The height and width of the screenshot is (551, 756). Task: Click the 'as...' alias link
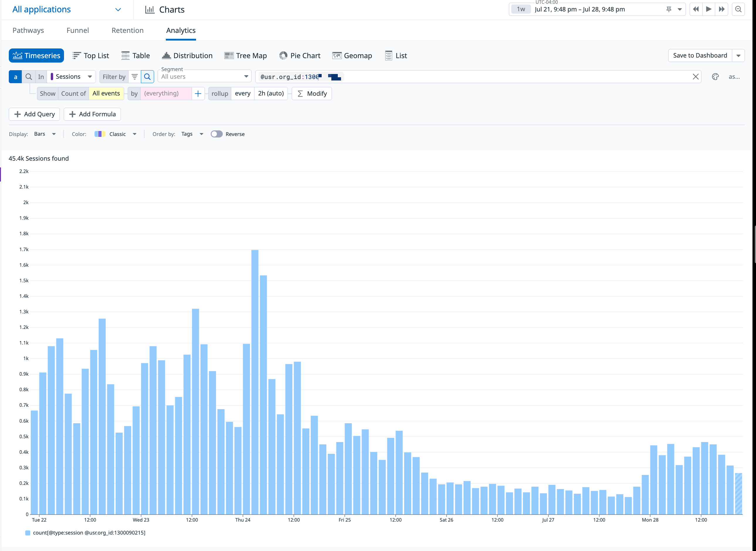(x=734, y=77)
